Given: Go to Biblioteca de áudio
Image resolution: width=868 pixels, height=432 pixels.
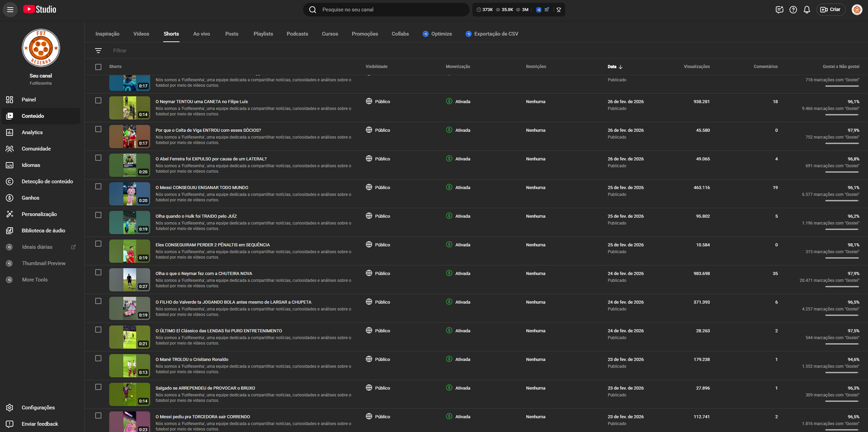Looking at the screenshot, I should [x=43, y=230].
